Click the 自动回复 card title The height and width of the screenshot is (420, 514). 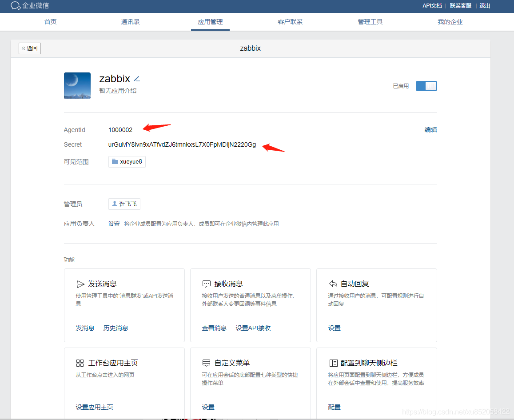tap(355, 284)
